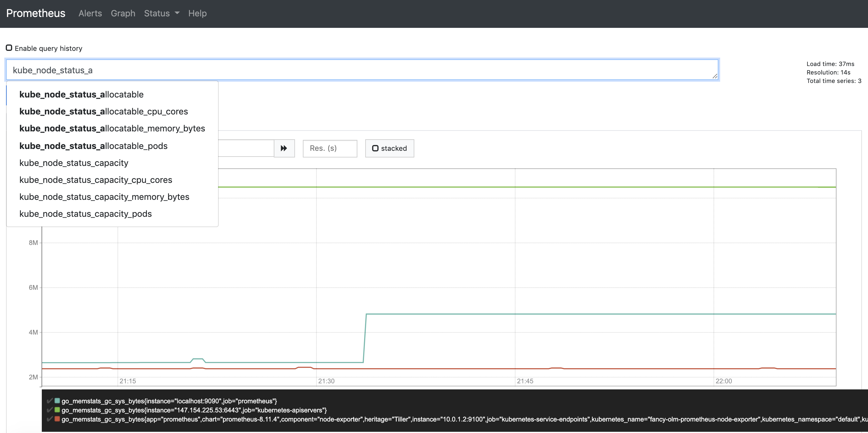Go to the Graph menu item
Screen dimensions: 868x433
click(x=123, y=13)
